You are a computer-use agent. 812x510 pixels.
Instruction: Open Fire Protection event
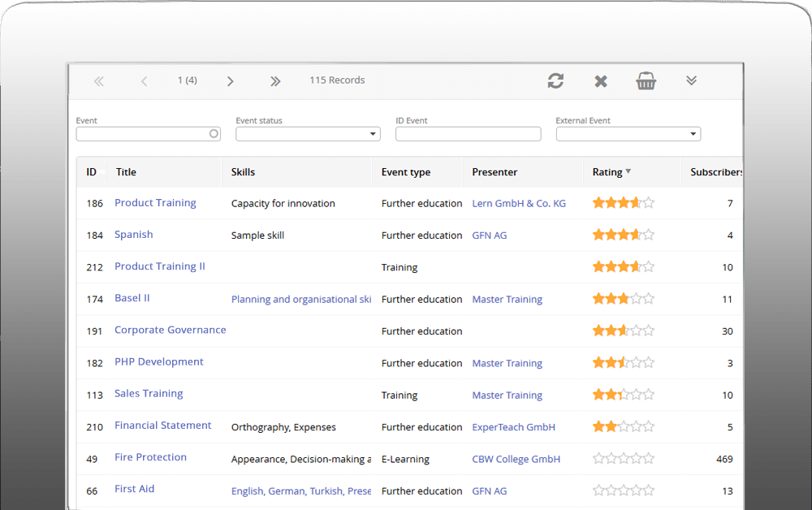[x=150, y=458]
